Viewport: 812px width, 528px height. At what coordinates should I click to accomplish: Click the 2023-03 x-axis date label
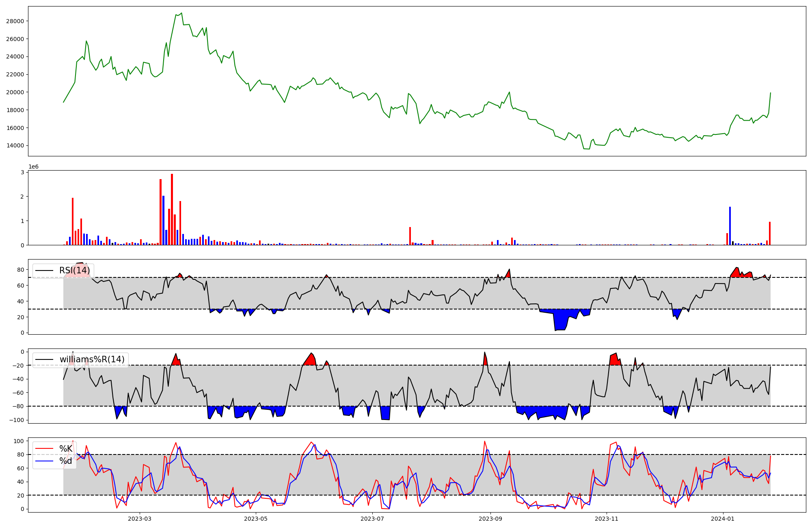tap(139, 519)
